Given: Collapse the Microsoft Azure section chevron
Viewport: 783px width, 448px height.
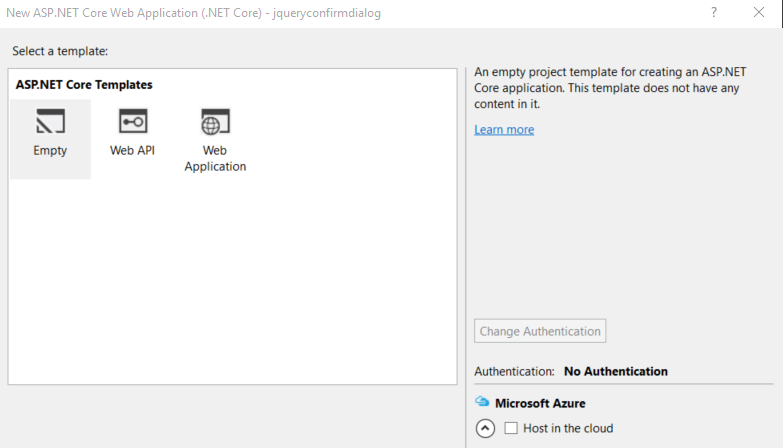Looking at the screenshot, I should pos(485,428).
